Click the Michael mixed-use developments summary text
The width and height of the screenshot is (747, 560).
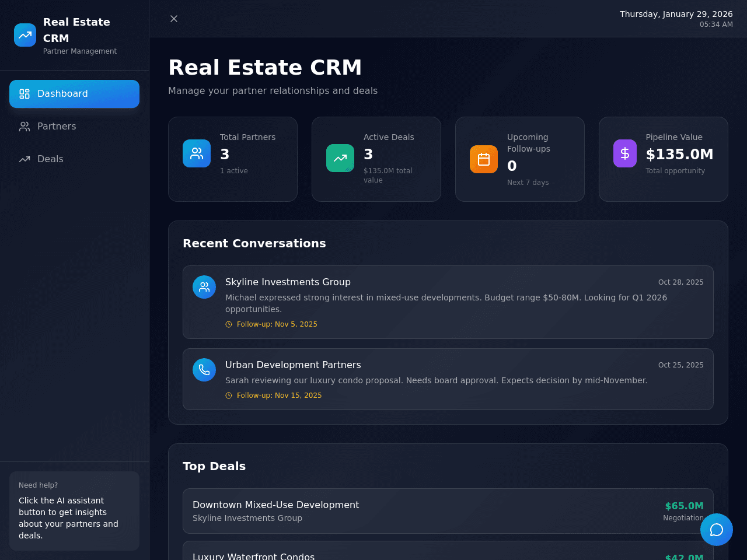point(446,303)
